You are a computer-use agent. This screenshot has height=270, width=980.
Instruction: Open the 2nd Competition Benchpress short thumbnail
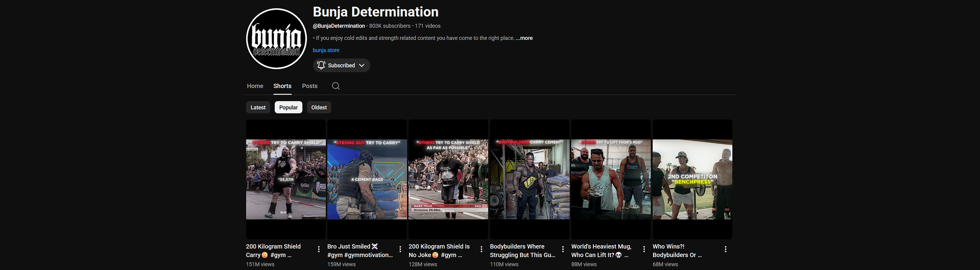[692, 179]
